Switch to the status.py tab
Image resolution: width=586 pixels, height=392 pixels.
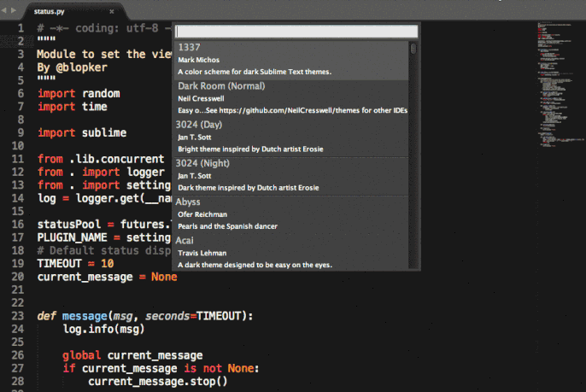tap(49, 12)
